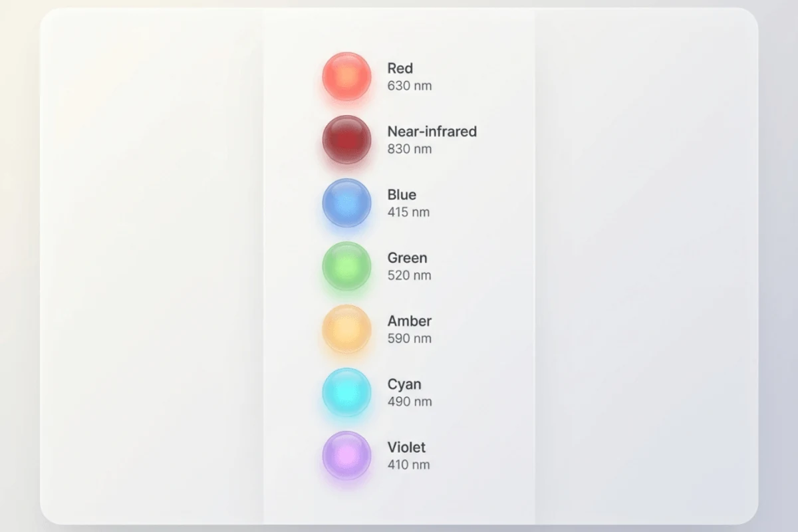Select the Near-infrared dark red orb
The height and width of the screenshot is (532, 798).
[x=346, y=140]
